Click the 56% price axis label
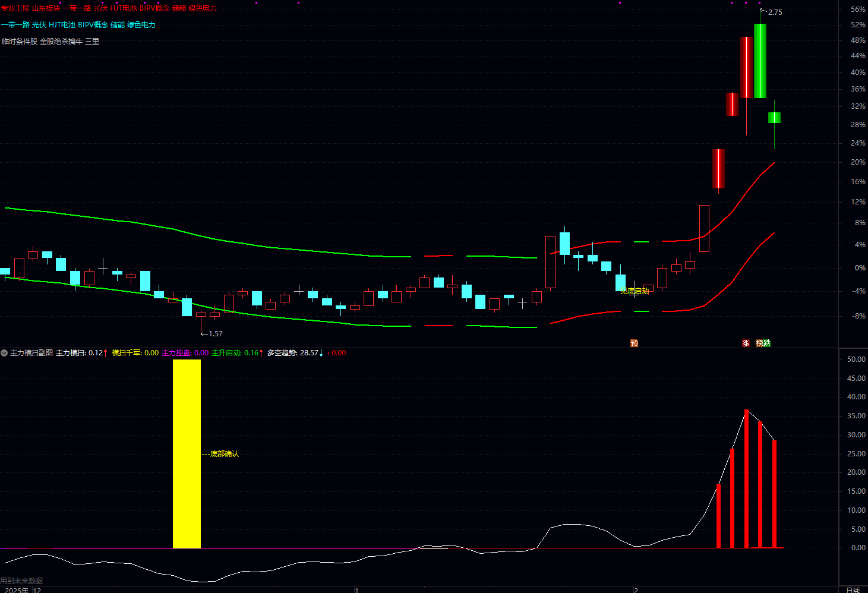 (858, 10)
